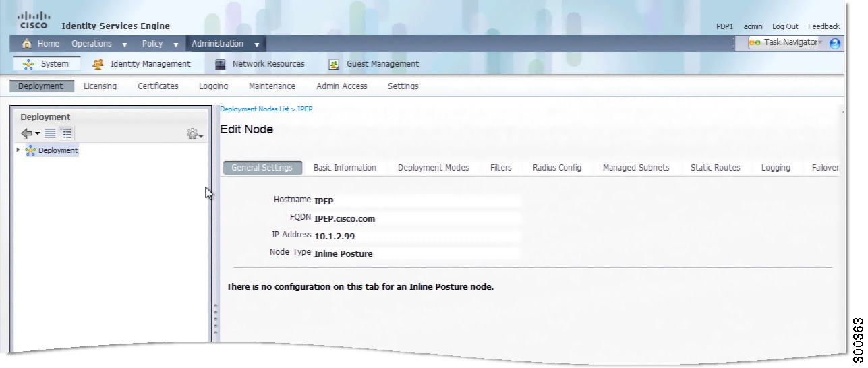The height and width of the screenshot is (368, 868).
Task: Click the panel splitter handle dots
Action: (216, 319)
